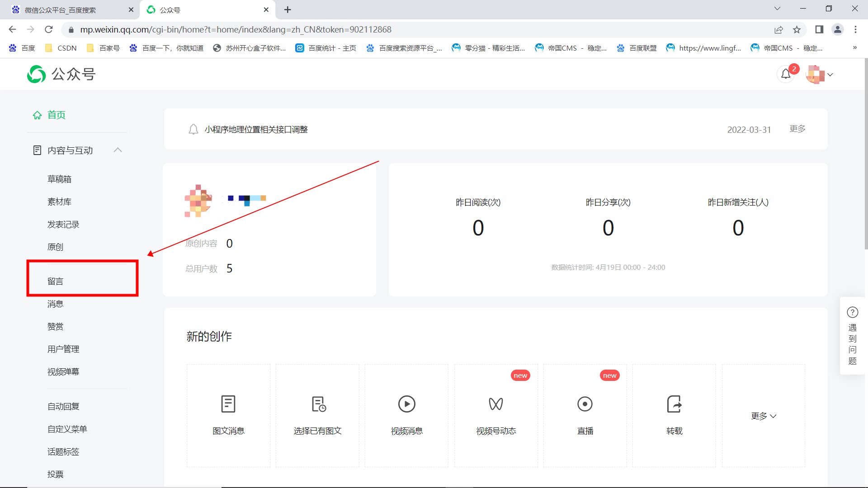Screen dimensions: 868x488
Task: Show more bookmarks with the overflow chevron
Action: pyautogui.click(x=855, y=47)
